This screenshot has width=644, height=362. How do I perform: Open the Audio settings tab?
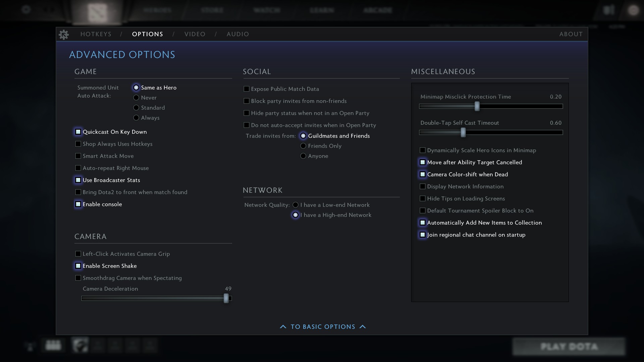point(237,34)
